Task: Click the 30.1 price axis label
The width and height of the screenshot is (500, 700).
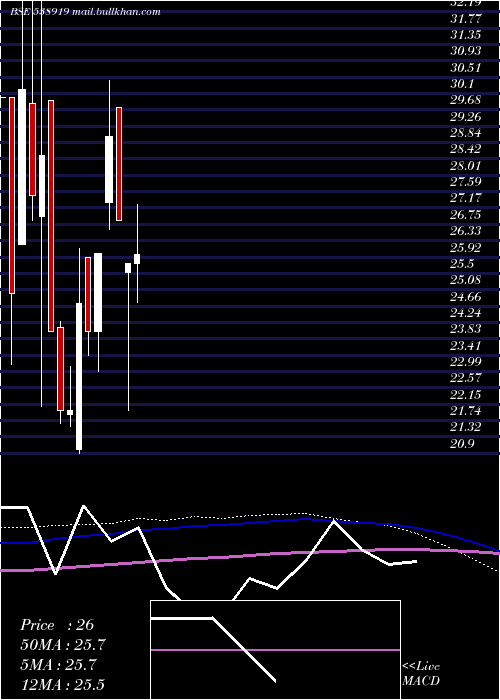Action: tap(463, 84)
